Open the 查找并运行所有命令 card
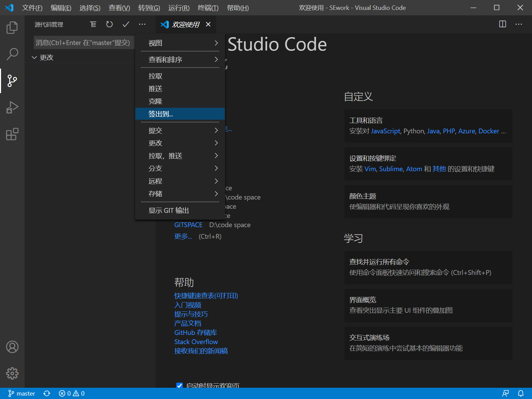 428,267
